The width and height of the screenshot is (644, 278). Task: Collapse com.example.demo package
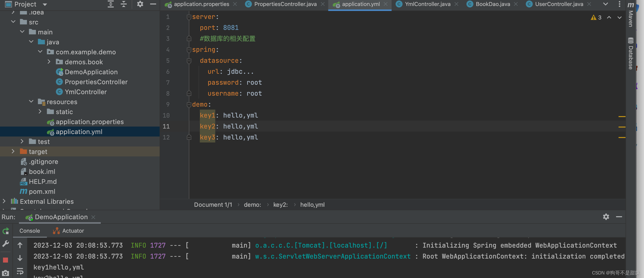click(40, 52)
